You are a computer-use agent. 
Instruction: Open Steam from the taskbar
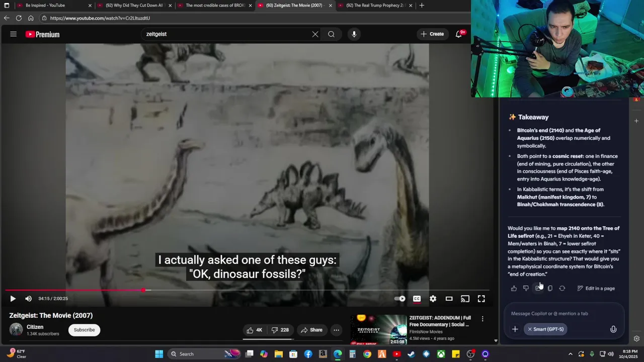(411, 354)
